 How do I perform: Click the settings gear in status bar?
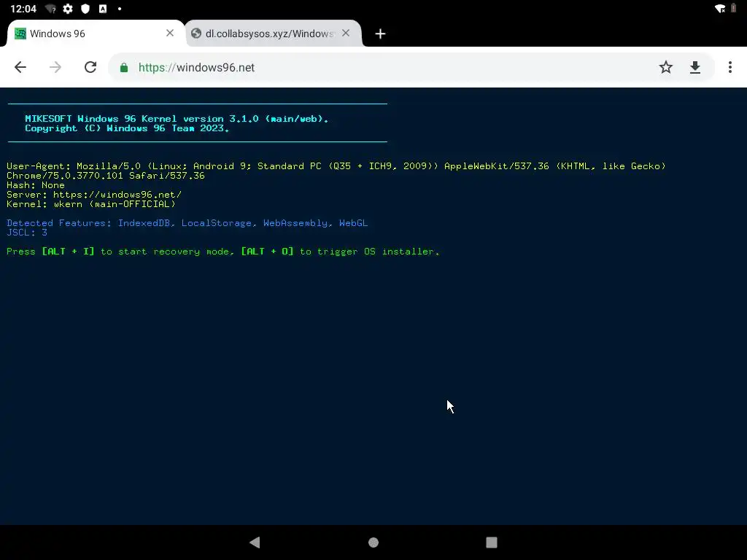pyautogui.click(x=68, y=9)
